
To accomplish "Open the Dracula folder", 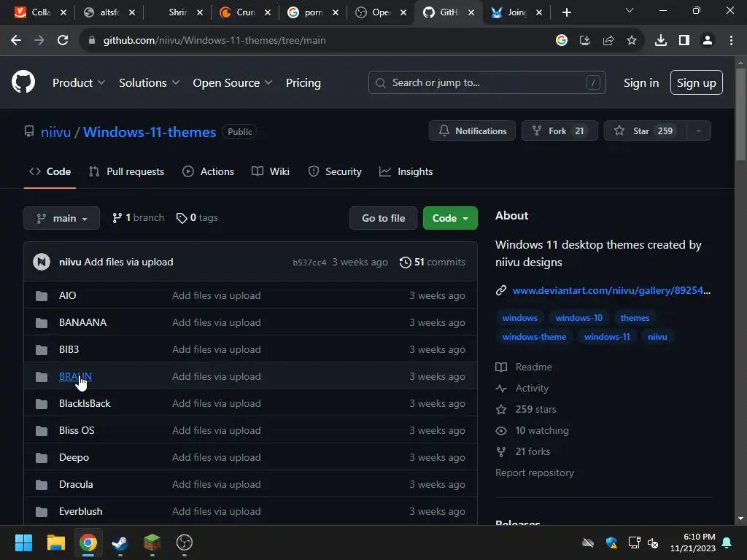I will click(x=76, y=484).
